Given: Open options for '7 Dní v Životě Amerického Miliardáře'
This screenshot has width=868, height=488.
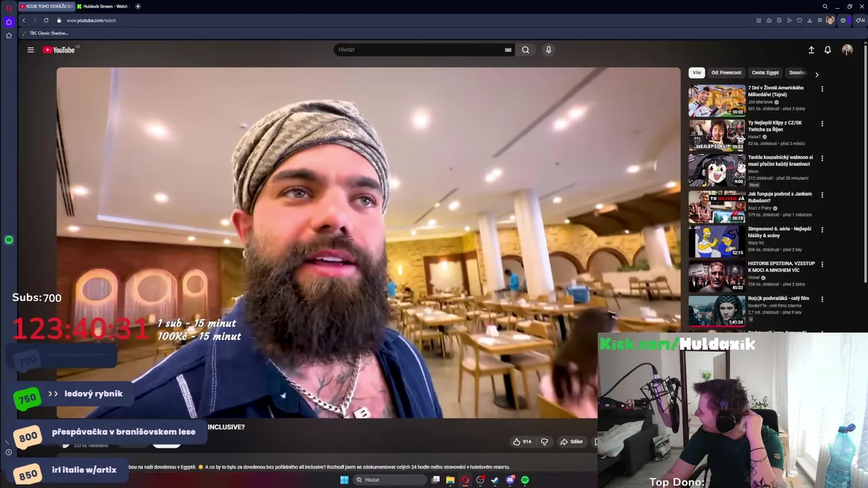Looking at the screenshot, I should (822, 89).
